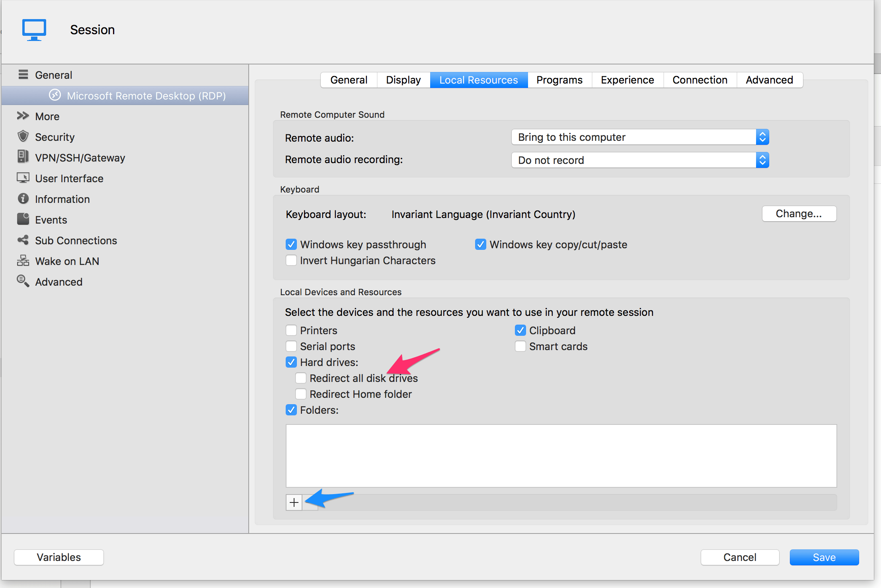
Task: Open the Programs tab
Action: (559, 80)
